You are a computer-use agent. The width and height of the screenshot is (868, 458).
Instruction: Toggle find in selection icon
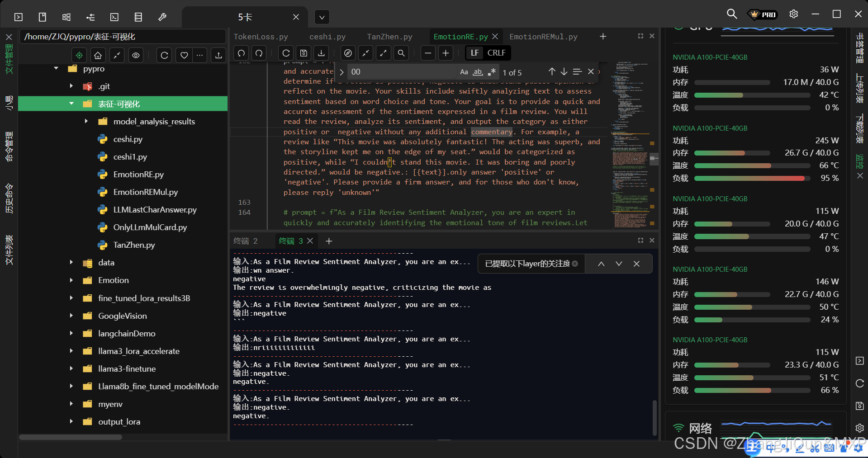click(x=577, y=71)
